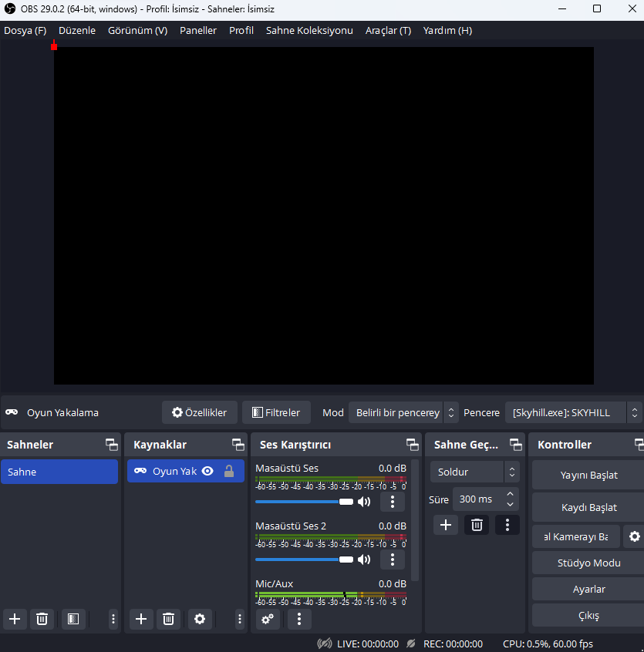Select the Sahne scene in list
The image size is (644, 652).
point(59,472)
